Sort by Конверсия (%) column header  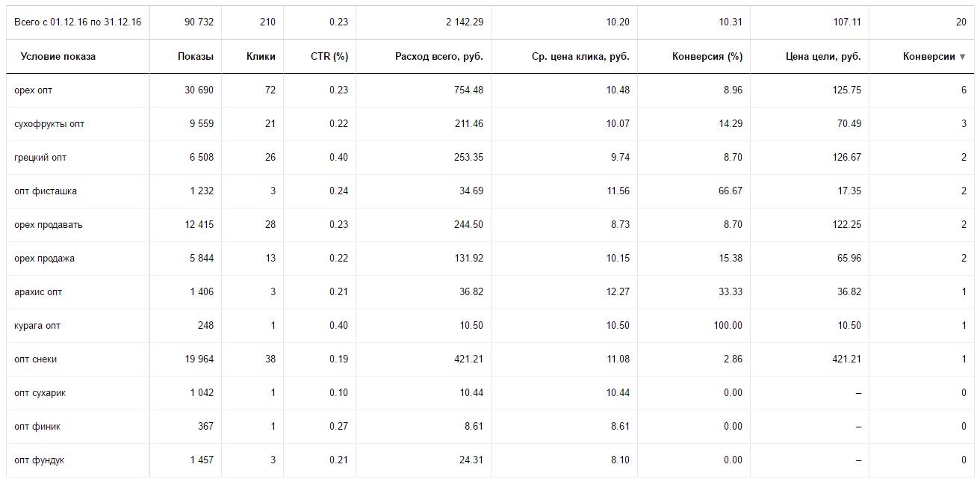(707, 56)
